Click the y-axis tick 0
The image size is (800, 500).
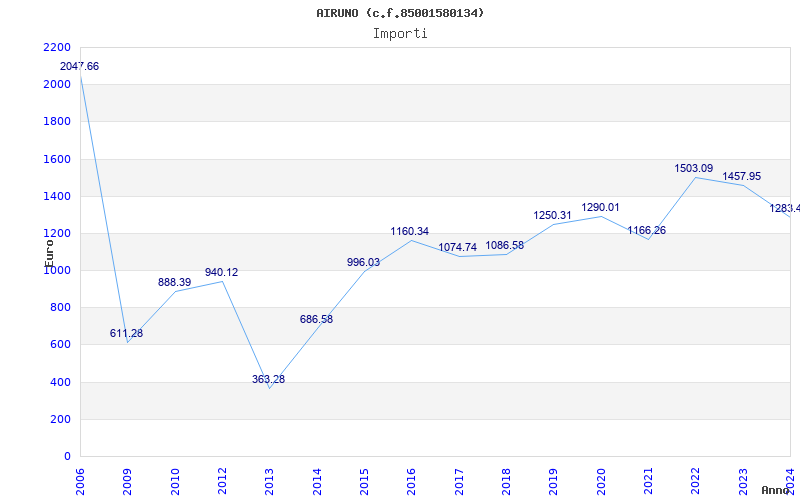pos(67,457)
